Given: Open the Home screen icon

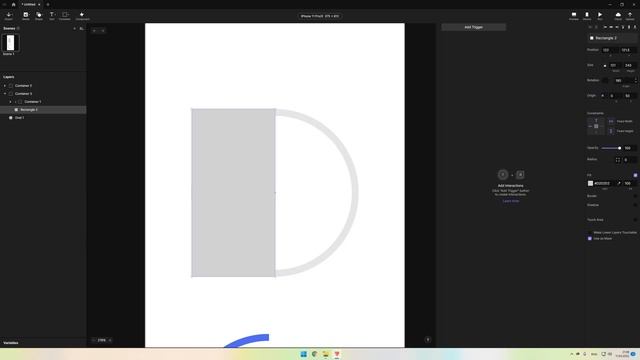Looking at the screenshot, I should coord(13,4).
